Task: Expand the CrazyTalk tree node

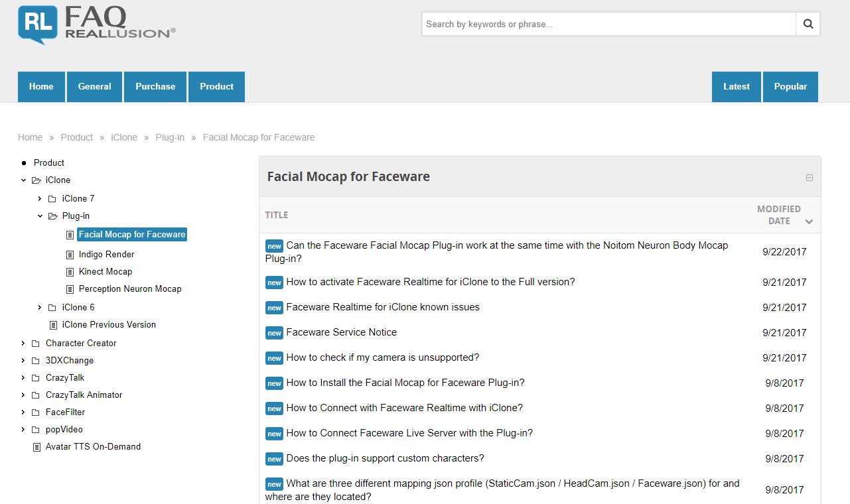Action: 23,377
